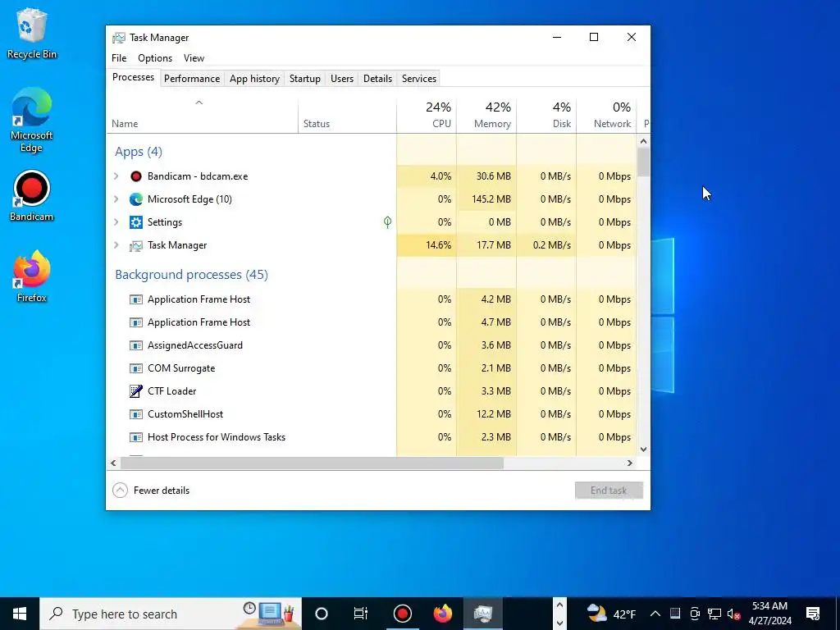Click the CTF Loader pen icon

coord(136,391)
